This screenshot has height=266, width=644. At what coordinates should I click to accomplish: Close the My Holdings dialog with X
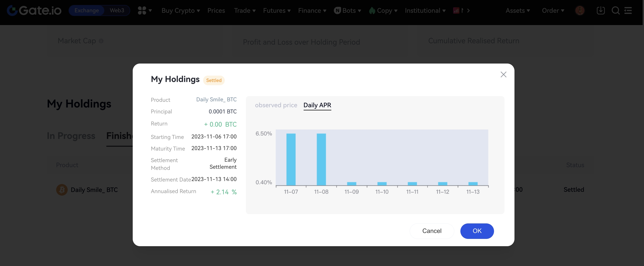coord(503,74)
